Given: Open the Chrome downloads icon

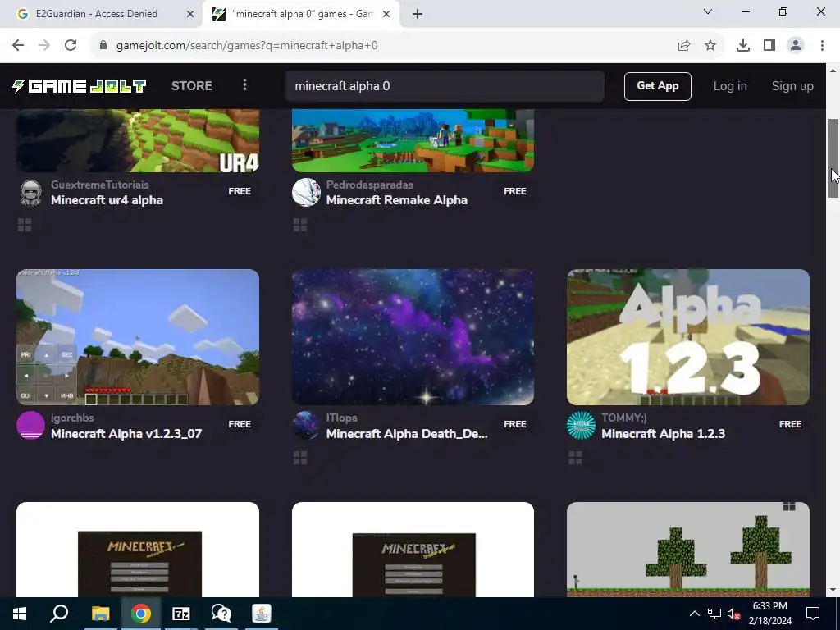Looking at the screenshot, I should click(743, 46).
